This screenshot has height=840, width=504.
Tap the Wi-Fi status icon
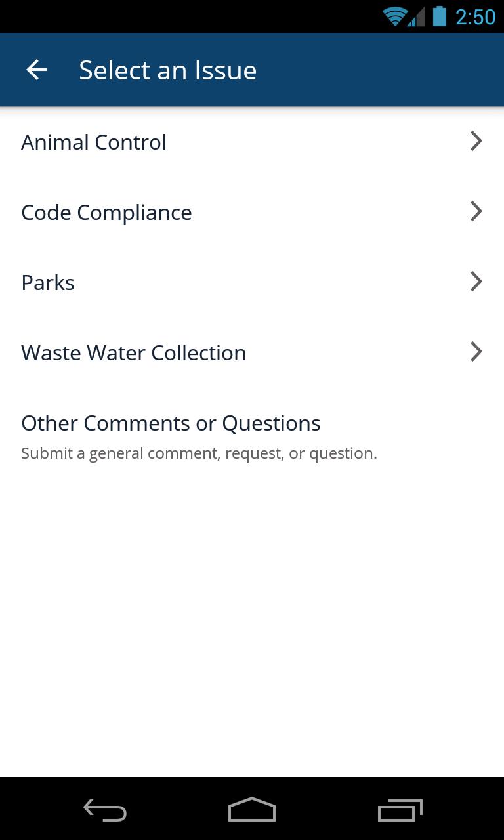point(394,16)
